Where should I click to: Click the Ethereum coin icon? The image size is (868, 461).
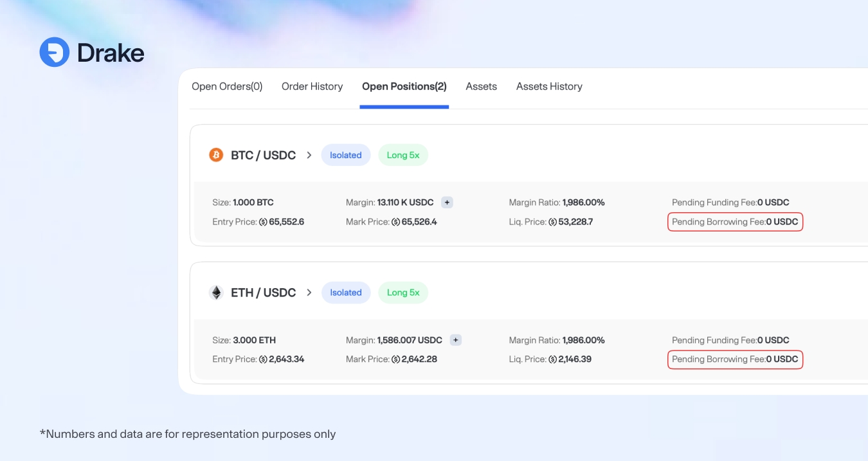click(x=216, y=293)
